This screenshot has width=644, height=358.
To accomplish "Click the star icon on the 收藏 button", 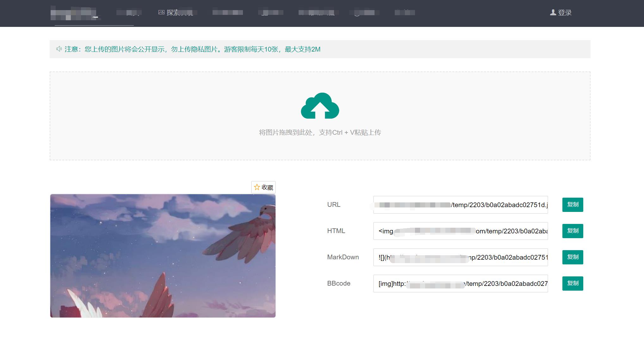I will point(257,187).
